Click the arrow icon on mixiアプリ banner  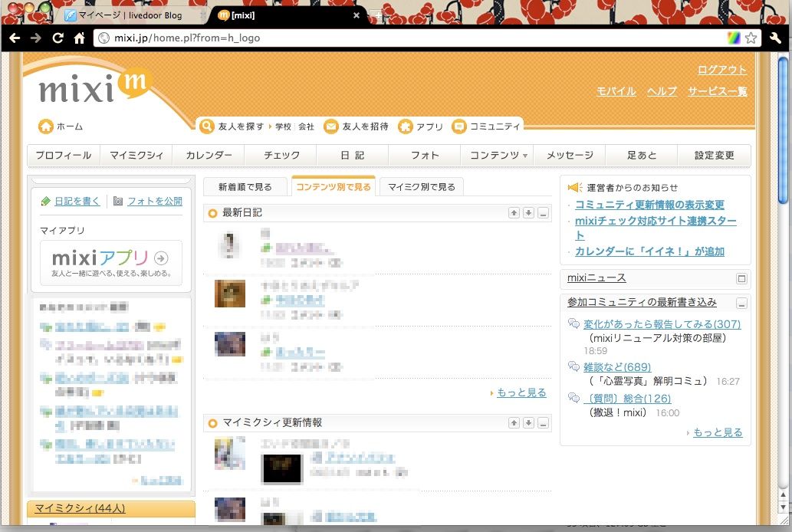pos(161,258)
